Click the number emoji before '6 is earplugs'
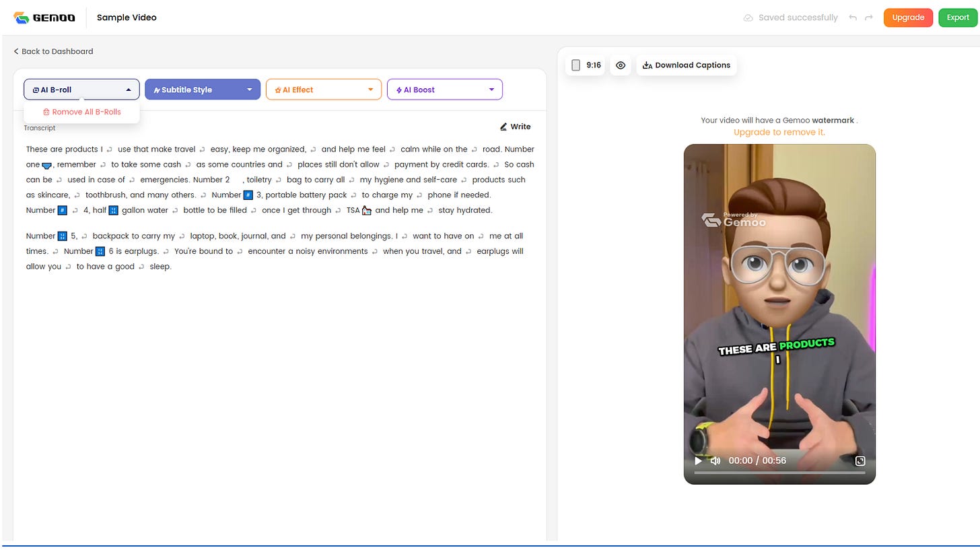The height and width of the screenshot is (552, 980). [x=100, y=252]
